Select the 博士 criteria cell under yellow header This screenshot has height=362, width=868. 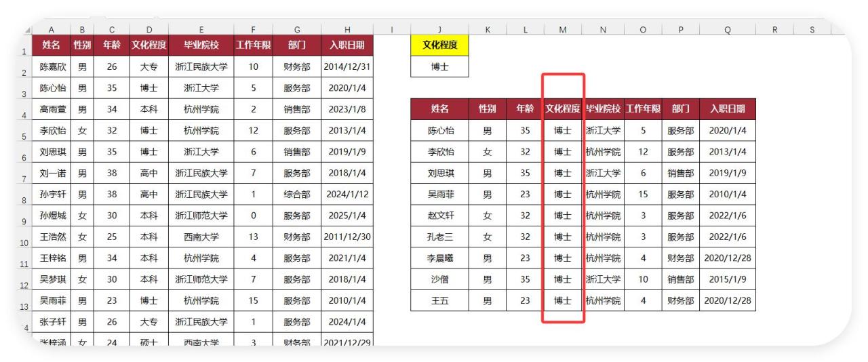[439, 66]
